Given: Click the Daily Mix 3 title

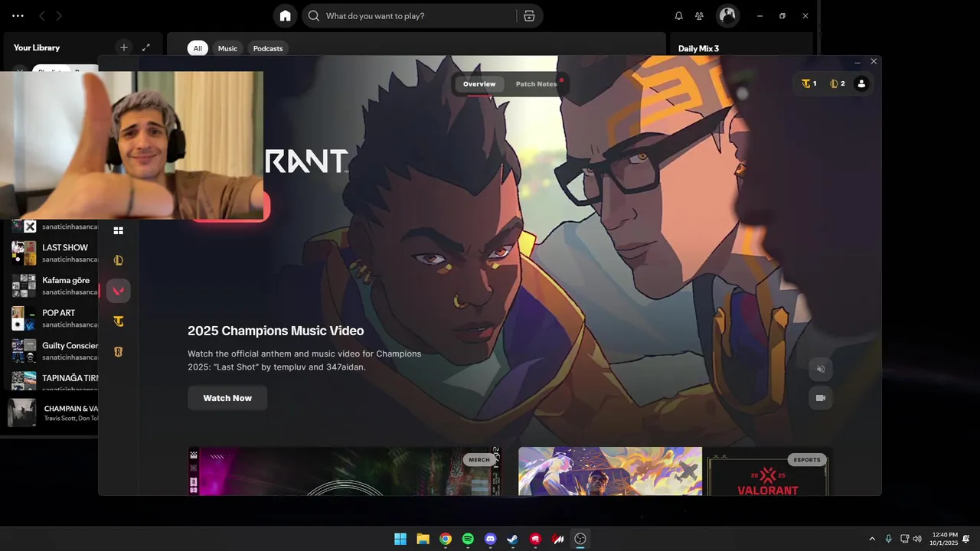Looking at the screenshot, I should (698, 48).
